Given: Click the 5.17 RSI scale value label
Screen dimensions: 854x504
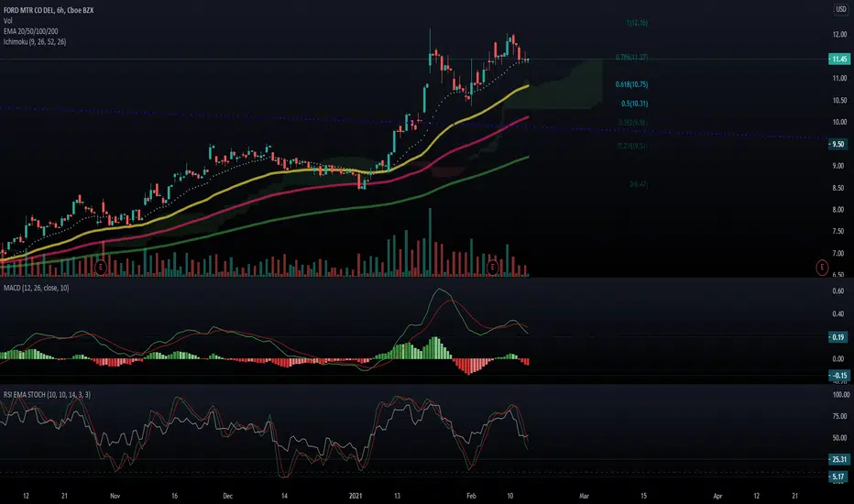Looking at the screenshot, I should click(x=839, y=477).
